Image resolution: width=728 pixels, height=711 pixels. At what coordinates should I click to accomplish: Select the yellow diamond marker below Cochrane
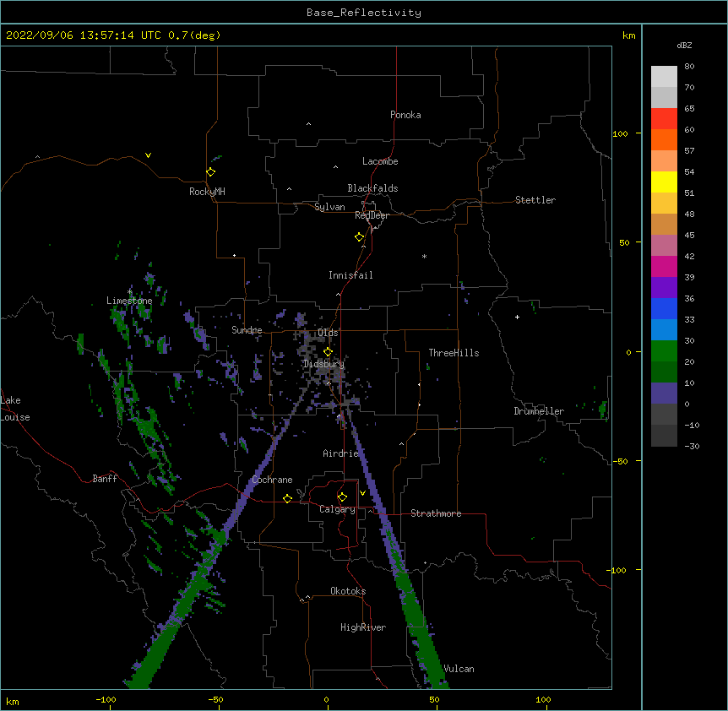pos(287,498)
